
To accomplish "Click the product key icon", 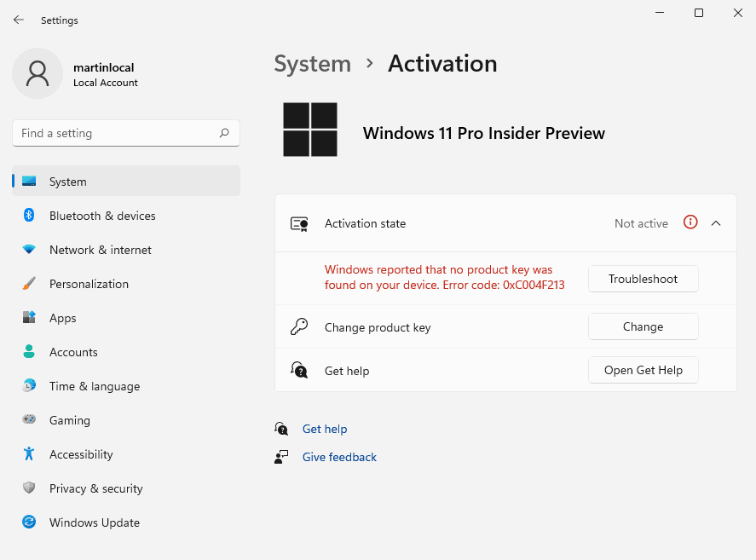I will 299,326.
